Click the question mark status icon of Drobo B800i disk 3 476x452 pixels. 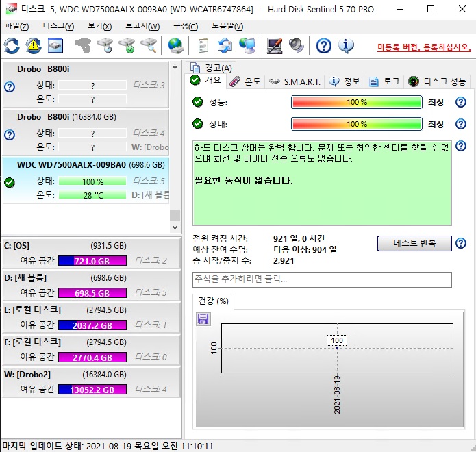point(10,87)
